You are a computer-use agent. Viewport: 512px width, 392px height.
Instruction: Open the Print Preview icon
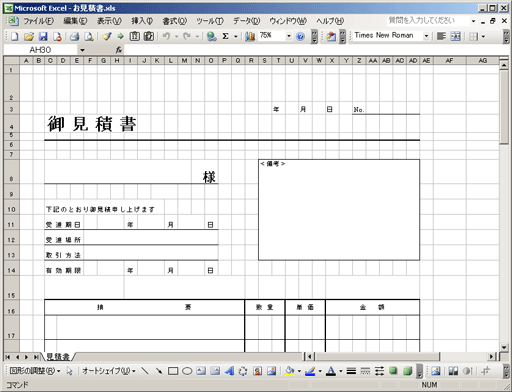click(x=89, y=36)
